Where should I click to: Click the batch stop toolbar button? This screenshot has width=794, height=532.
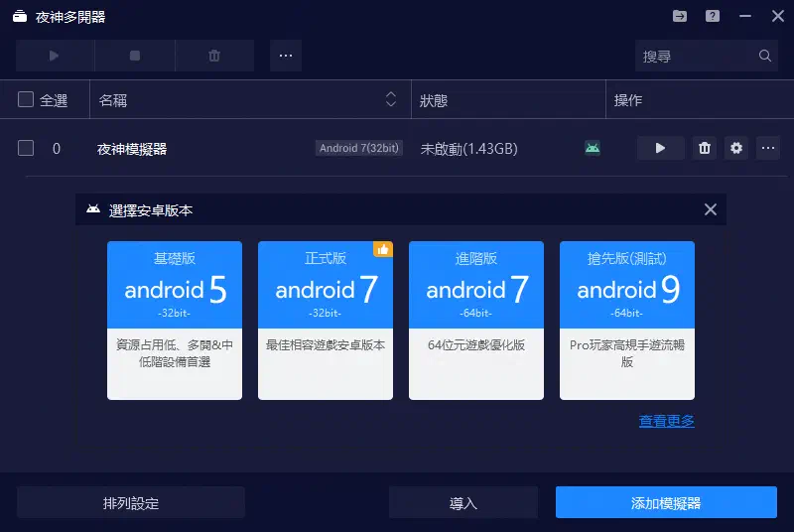tap(135, 56)
